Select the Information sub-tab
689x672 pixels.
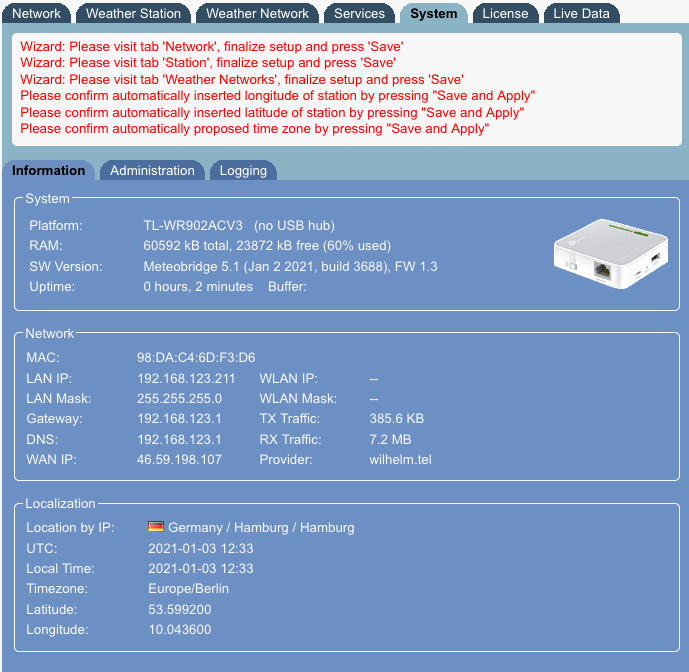(48, 171)
